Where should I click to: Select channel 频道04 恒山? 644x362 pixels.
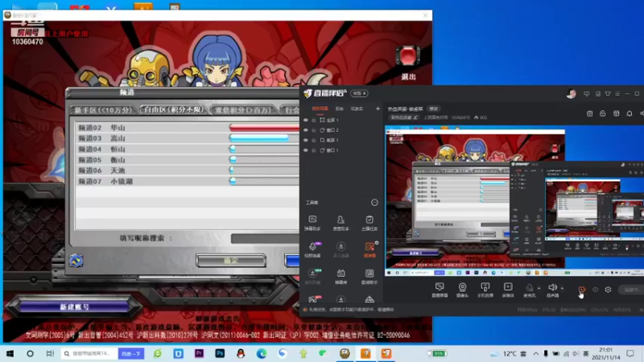188,149
